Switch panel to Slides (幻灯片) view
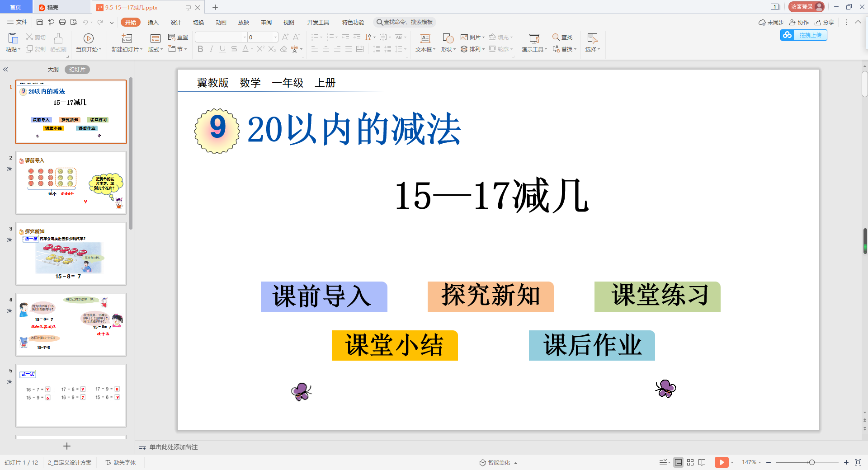 coord(77,70)
